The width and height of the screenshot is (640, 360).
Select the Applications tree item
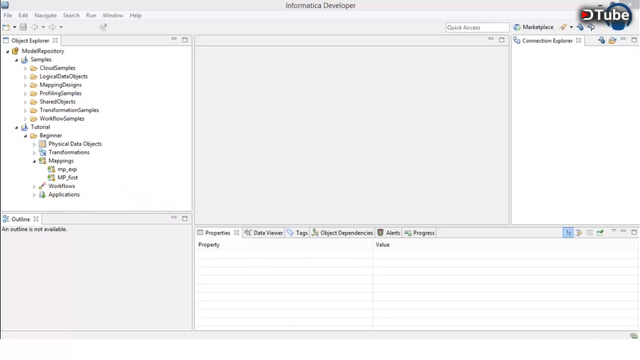click(64, 194)
